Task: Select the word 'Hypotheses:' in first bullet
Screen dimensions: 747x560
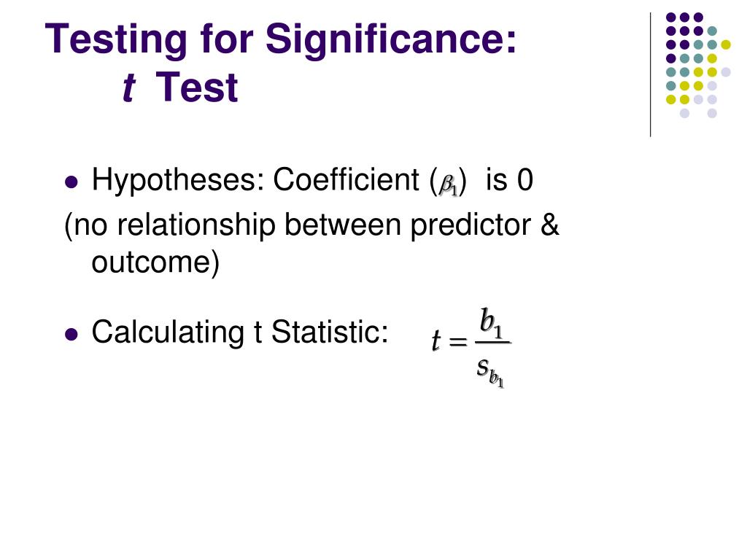Action: pos(178,181)
